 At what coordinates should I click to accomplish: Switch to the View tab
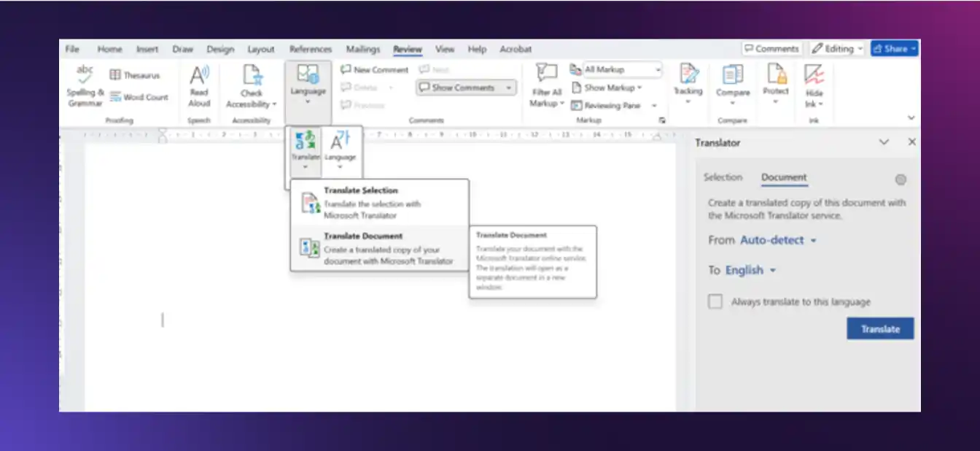[445, 49]
